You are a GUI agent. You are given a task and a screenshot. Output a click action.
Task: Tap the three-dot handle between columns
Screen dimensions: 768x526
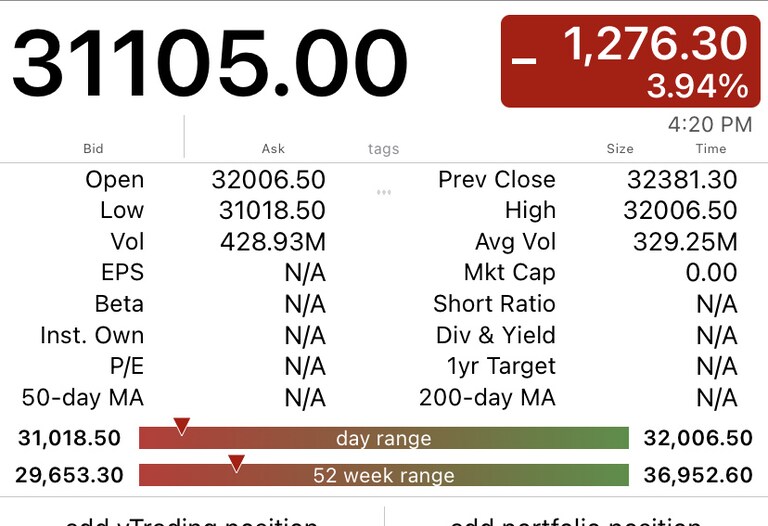[x=384, y=192]
